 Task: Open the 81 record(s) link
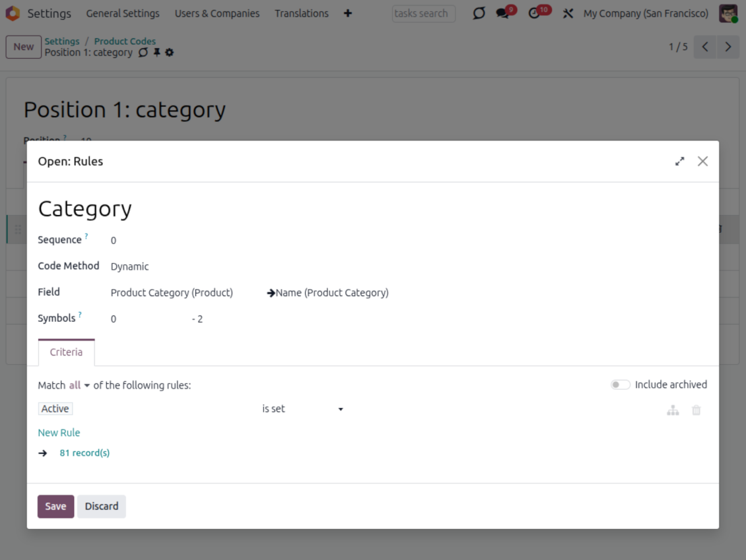point(85,453)
